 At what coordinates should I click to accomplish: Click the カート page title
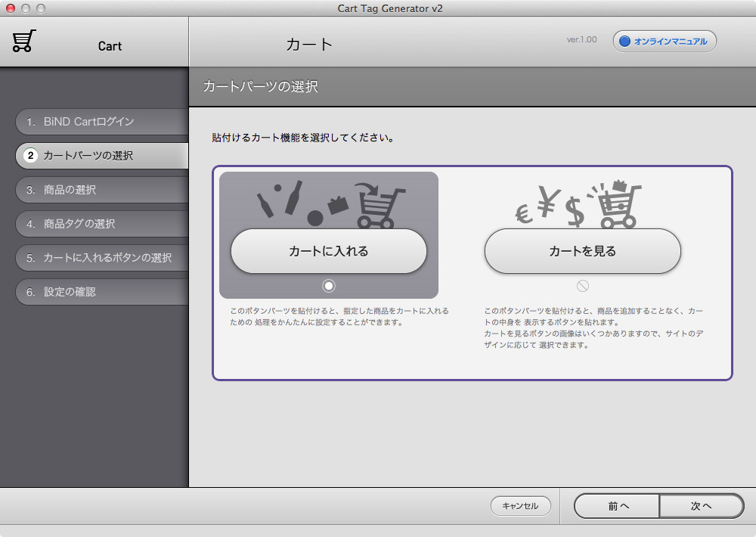[x=309, y=45]
